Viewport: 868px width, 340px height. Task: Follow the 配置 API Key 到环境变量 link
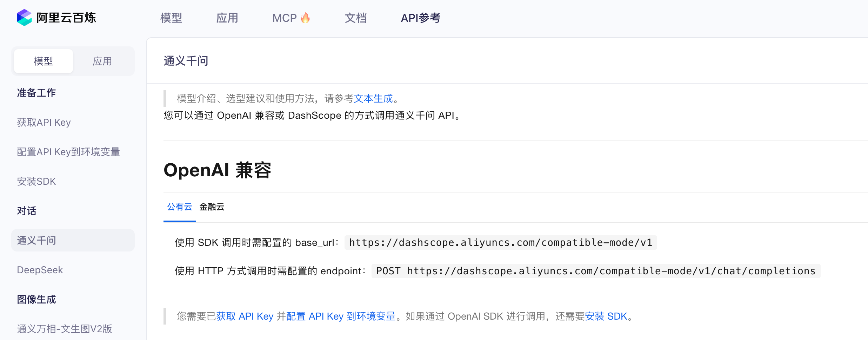(x=341, y=316)
